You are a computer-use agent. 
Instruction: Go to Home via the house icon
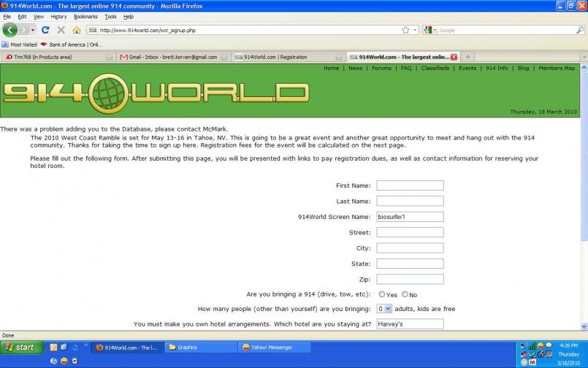77,30
